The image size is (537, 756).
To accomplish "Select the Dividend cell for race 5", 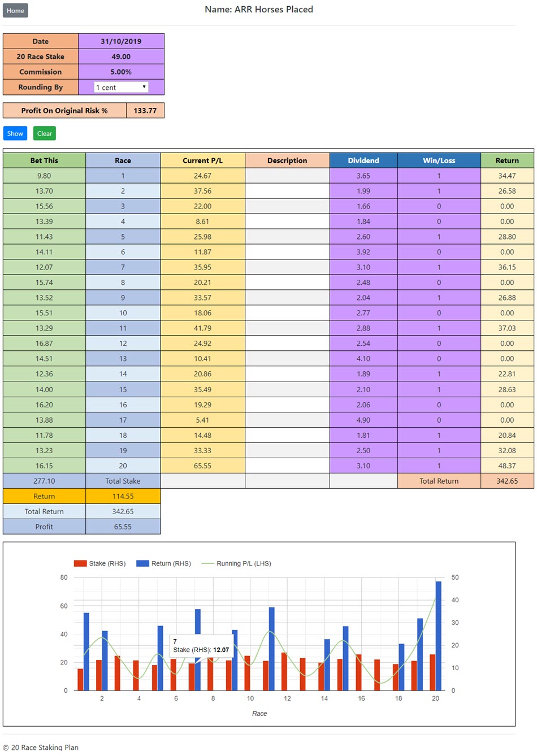I will pyautogui.click(x=363, y=237).
